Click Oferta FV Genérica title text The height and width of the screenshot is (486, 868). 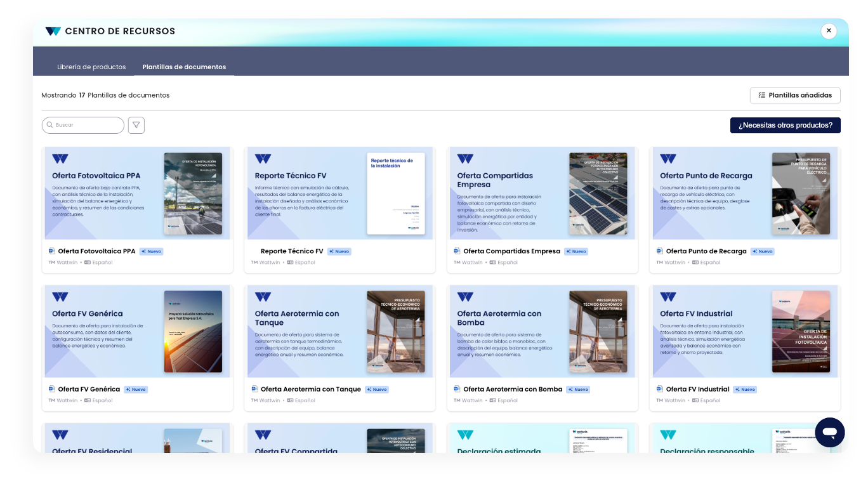point(89,389)
